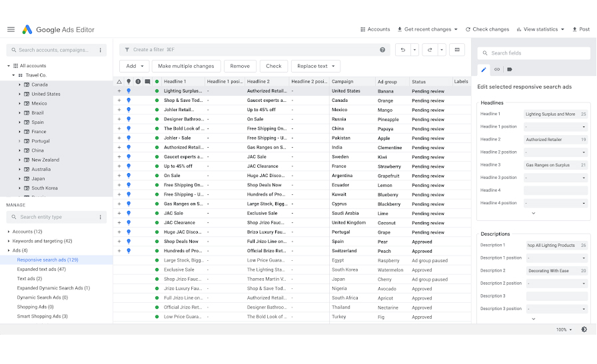This screenshot has height=364, width=597.
Task: Sort by the green status dot column
Action: pos(157,81)
